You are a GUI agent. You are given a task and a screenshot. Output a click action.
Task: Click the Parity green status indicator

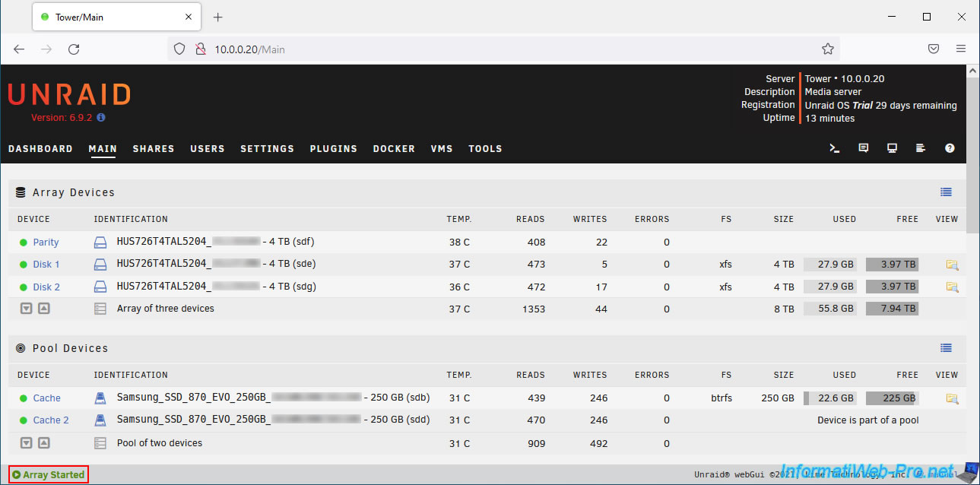point(24,242)
